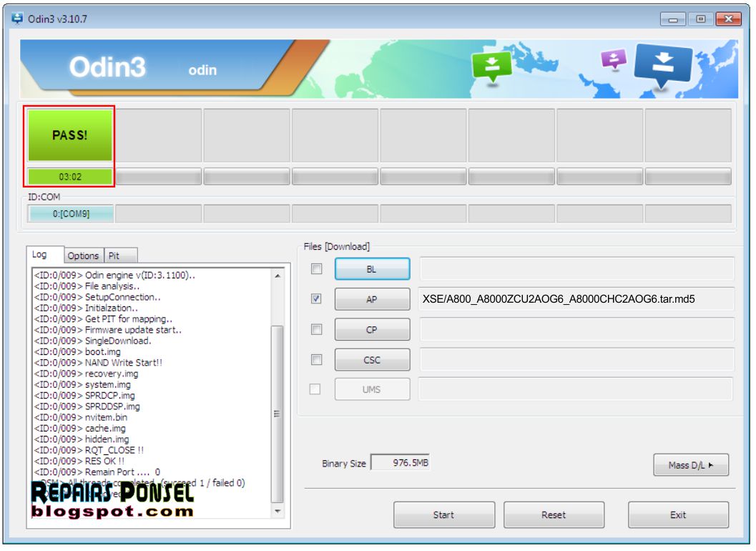This screenshot has width=756, height=551.
Task: Click the Exit button
Action: pyautogui.click(x=678, y=515)
